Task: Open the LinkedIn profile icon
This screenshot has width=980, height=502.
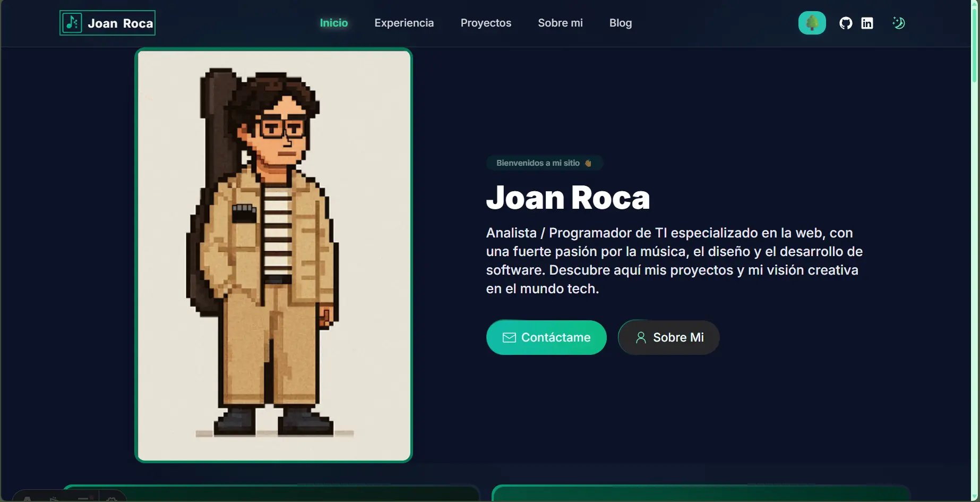Action: (x=867, y=22)
